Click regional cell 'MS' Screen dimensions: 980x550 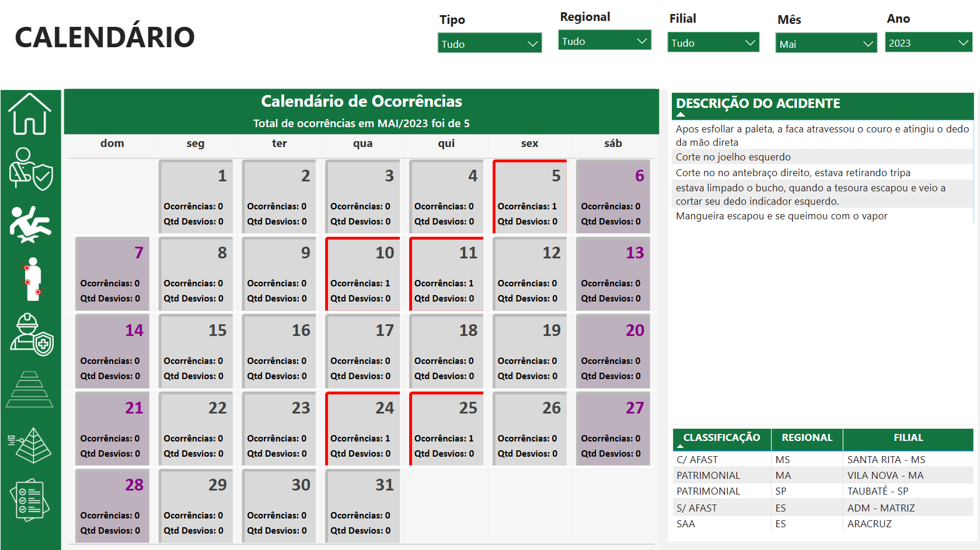[783, 460]
